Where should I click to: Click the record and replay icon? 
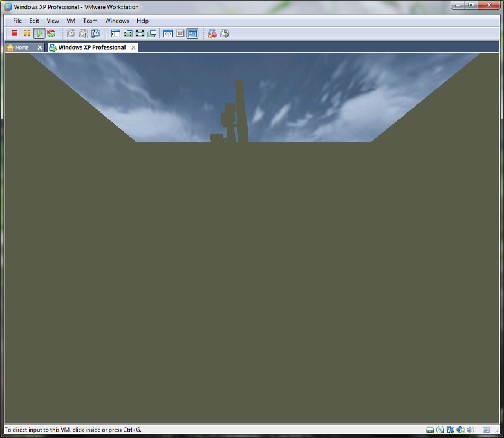(x=212, y=33)
